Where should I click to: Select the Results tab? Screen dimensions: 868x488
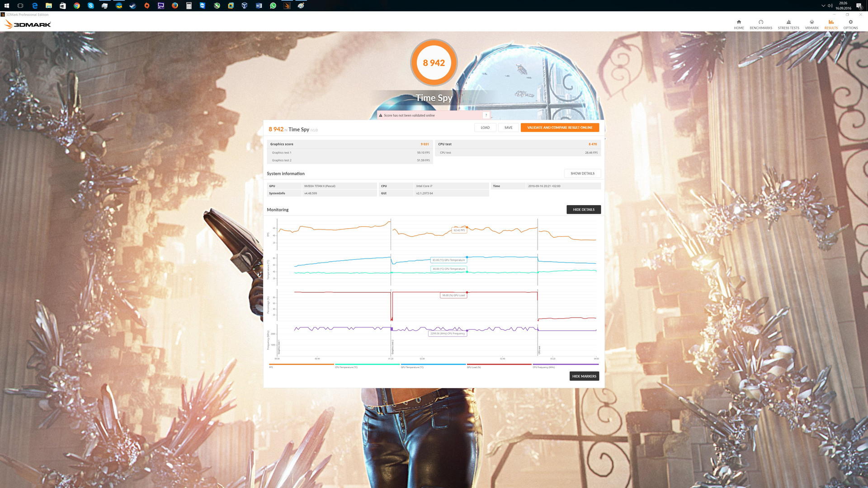(831, 24)
